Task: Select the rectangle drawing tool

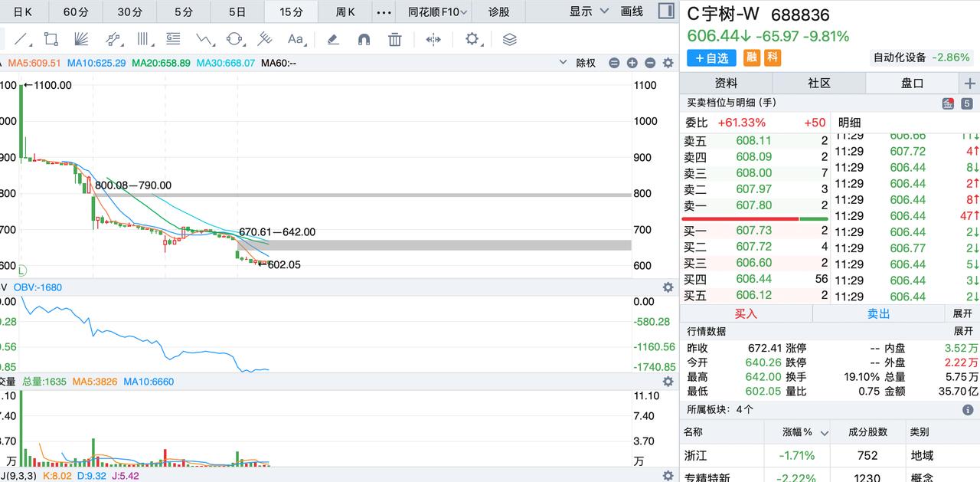Action: pos(51,39)
